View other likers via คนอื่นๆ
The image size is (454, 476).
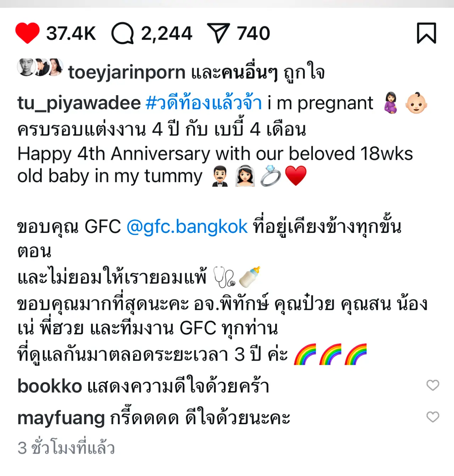click(249, 73)
